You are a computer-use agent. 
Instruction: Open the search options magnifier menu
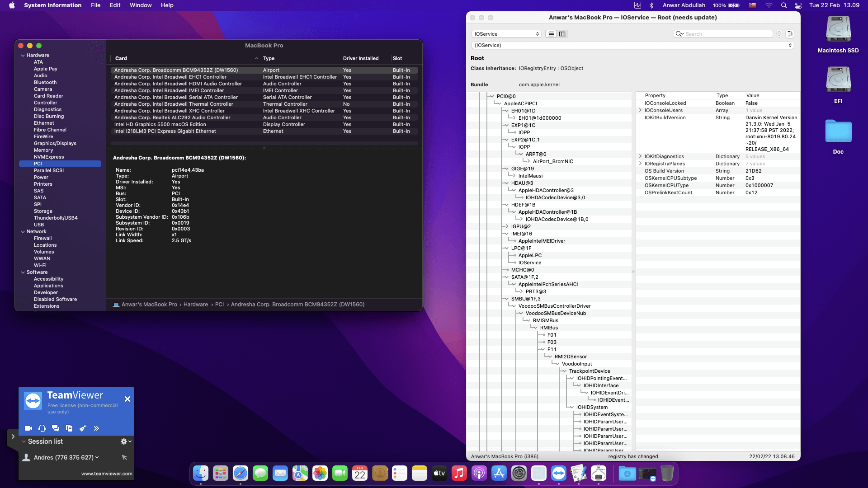pyautogui.click(x=679, y=34)
